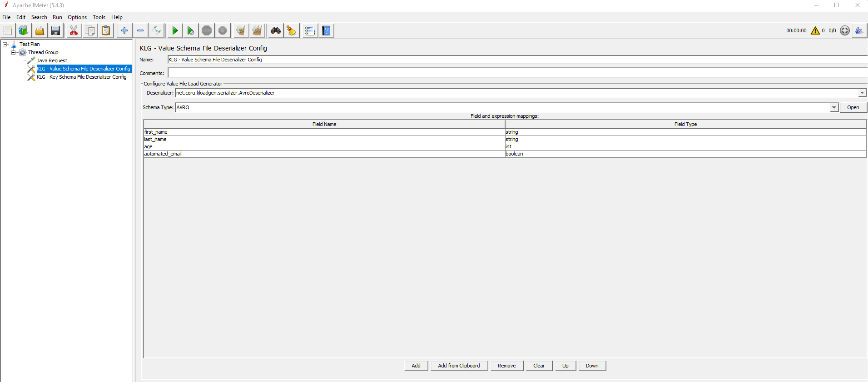Image resolution: width=868 pixels, height=382 pixels.
Task: Select KLG - Key Schema File Deserializer Config node
Action: point(82,77)
